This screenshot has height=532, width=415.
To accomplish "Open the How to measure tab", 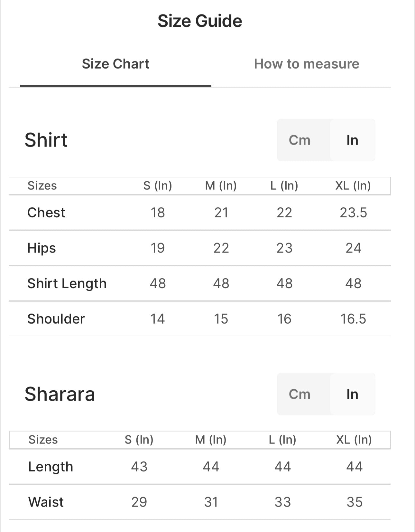I will tap(306, 64).
